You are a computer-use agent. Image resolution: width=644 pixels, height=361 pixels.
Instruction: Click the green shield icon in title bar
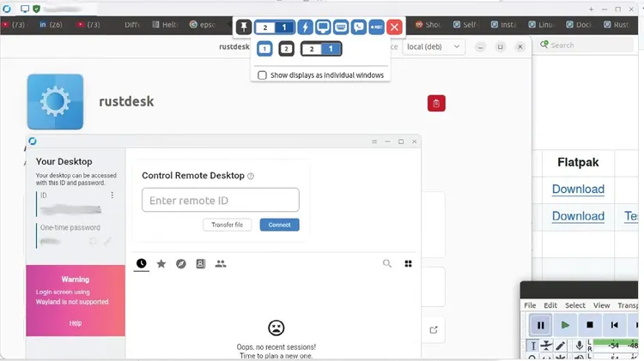[37, 9]
